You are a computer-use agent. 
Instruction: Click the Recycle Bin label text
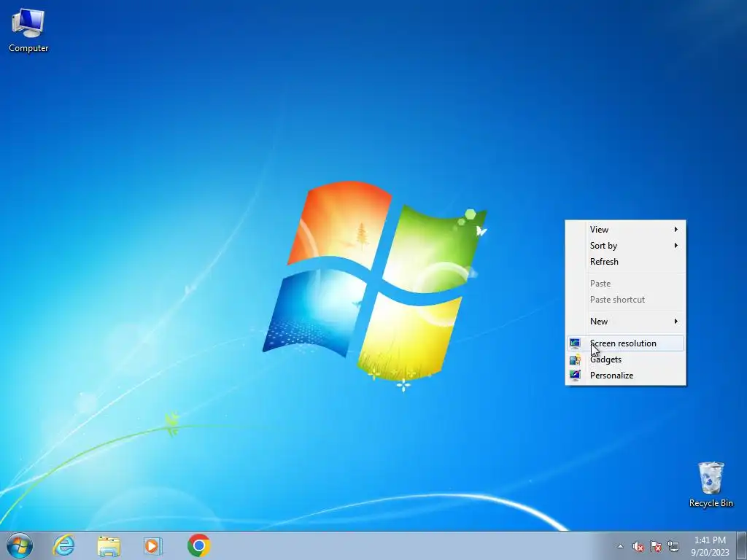tap(711, 503)
